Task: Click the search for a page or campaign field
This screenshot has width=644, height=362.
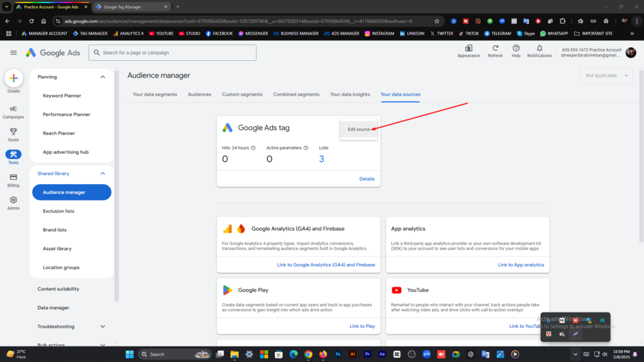Action: pos(172,53)
